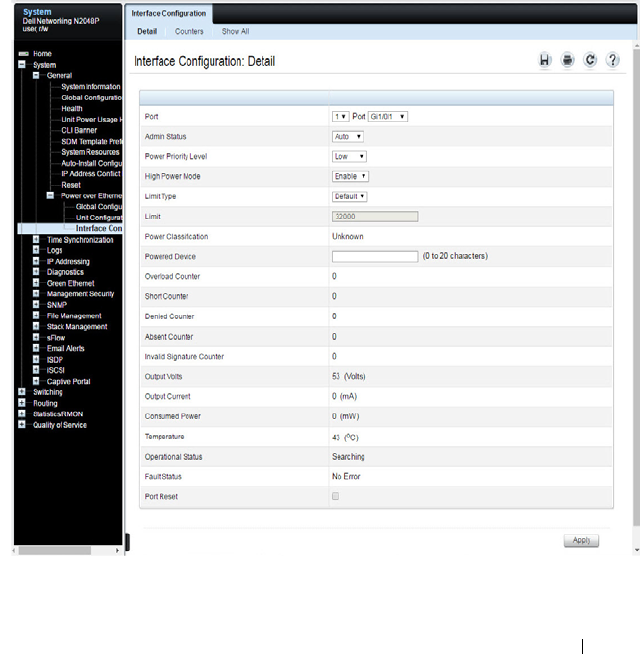
Task: Switch to the Detail tab
Action: click(147, 32)
